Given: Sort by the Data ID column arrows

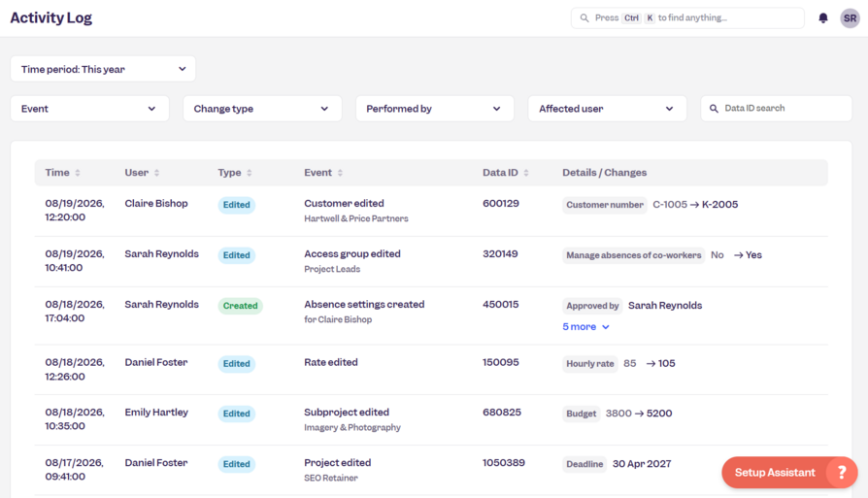Looking at the screenshot, I should (x=526, y=173).
